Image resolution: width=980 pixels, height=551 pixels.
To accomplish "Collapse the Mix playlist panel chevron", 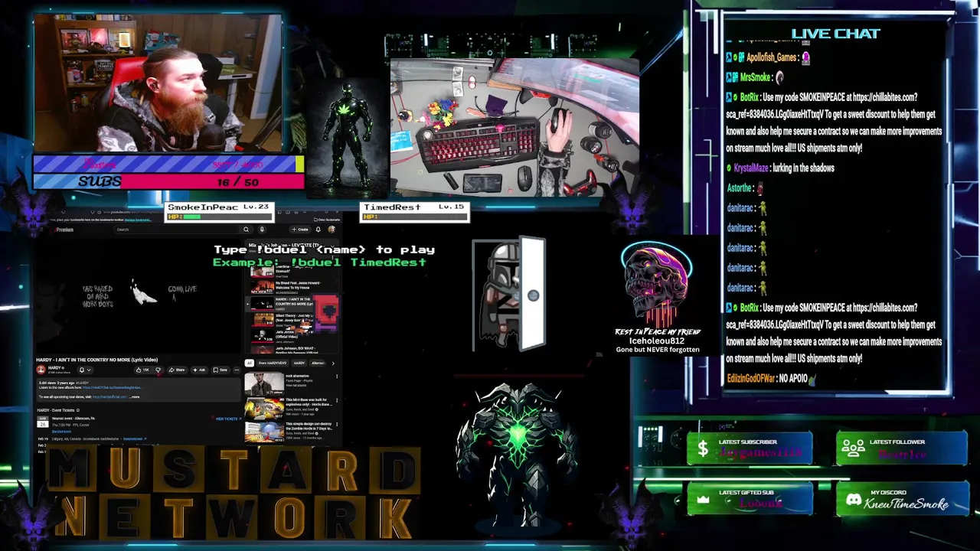I will pyautogui.click(x=332, y=246).
